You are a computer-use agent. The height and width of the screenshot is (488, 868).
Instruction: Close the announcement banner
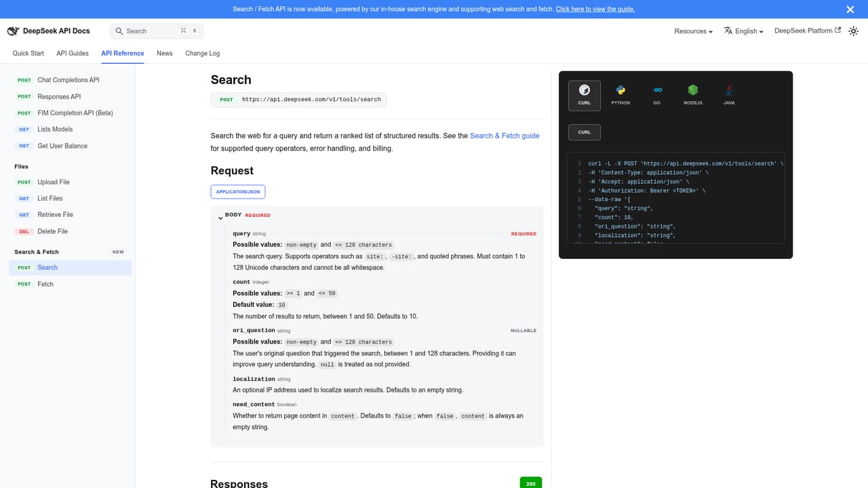point(850,9)
